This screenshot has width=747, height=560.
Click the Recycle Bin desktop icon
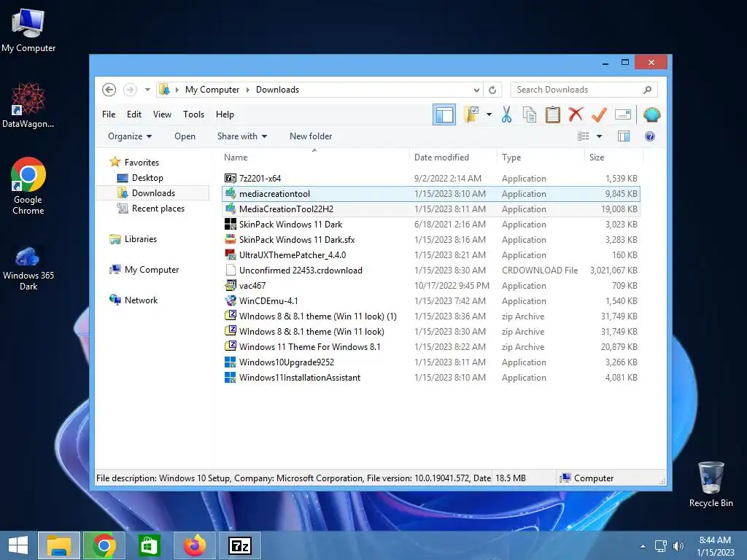click(711, 484)
